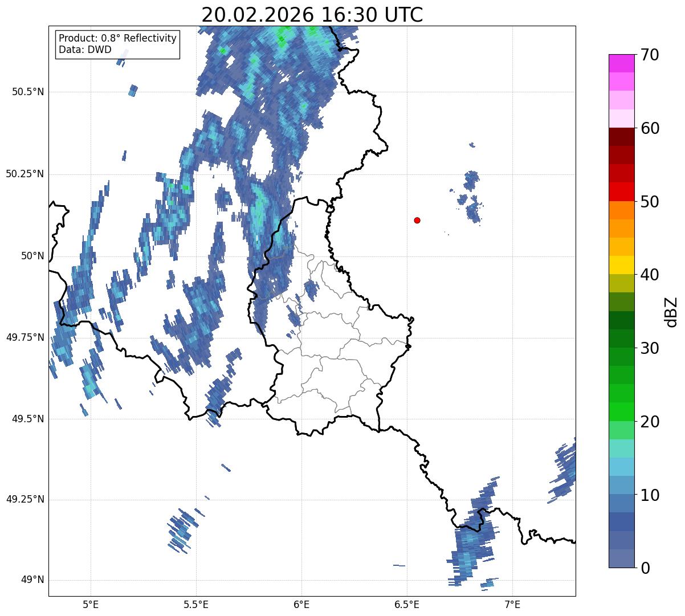685x616 pixels.
Task: Click the orange colorbar segment just below 50
Action: [622, 210]
